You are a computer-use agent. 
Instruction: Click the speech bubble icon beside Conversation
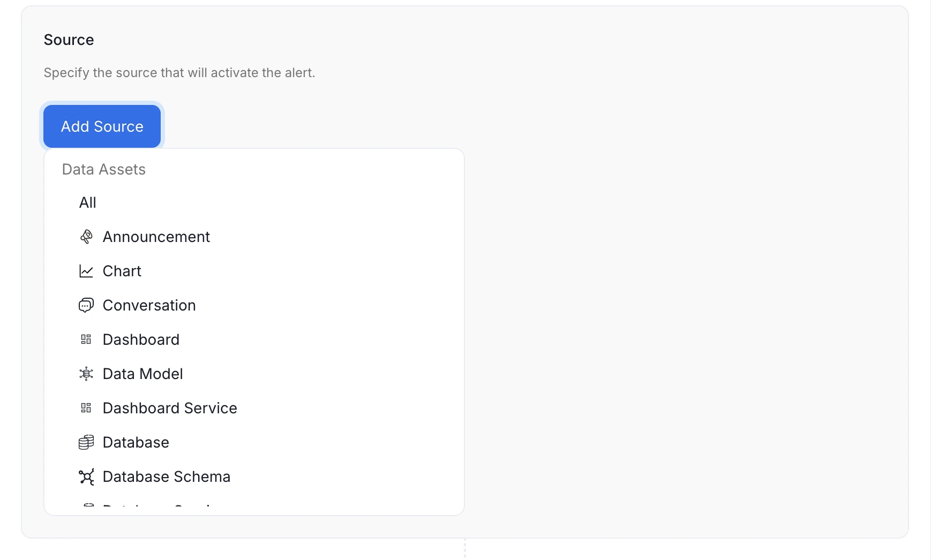coord(86,305)
